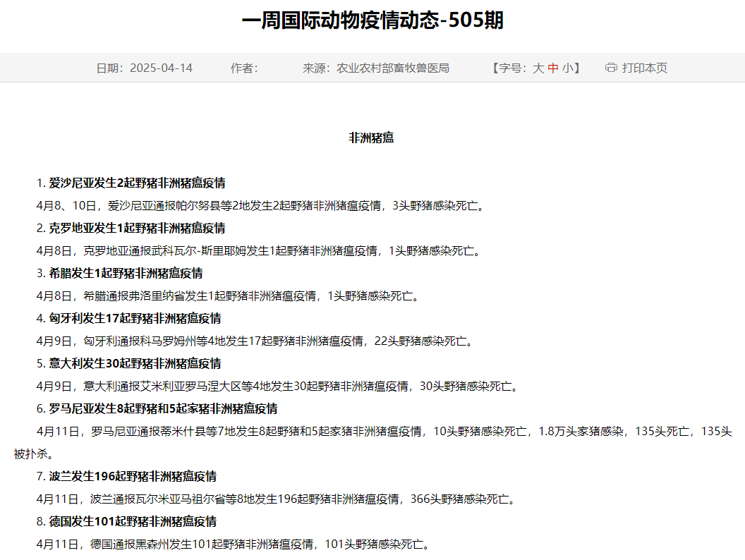Click the 作者 label
The height and width of the screenshot is (560, 745).
pyautogui.click(x=244, y=68)
